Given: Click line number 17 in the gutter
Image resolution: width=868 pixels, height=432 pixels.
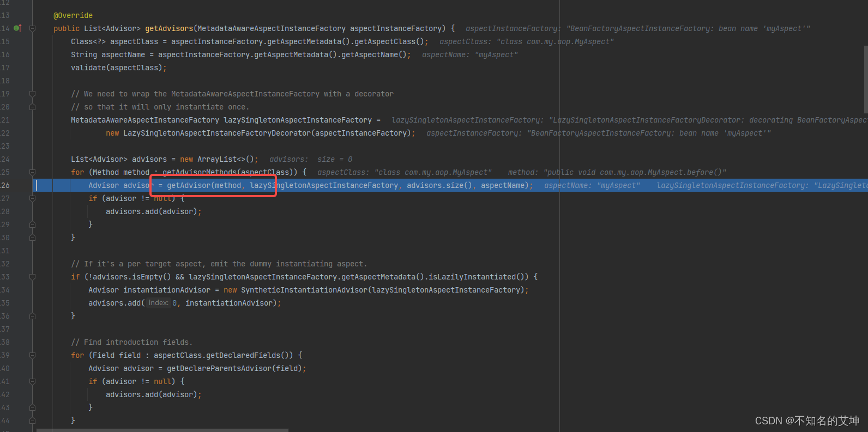Looking at the screenshot, I should (5, 68).
